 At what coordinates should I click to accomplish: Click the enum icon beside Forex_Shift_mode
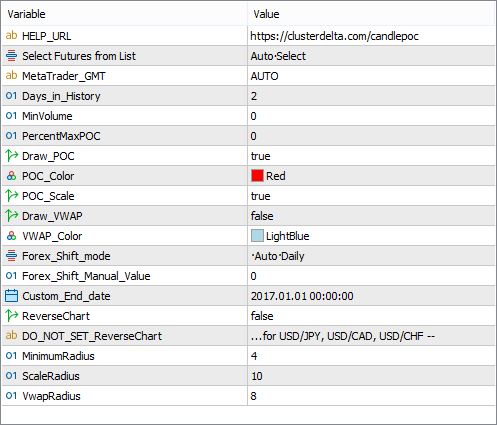11,256
